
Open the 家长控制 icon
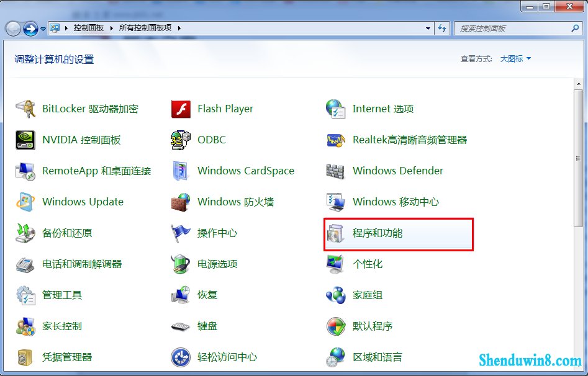(25, 326)
